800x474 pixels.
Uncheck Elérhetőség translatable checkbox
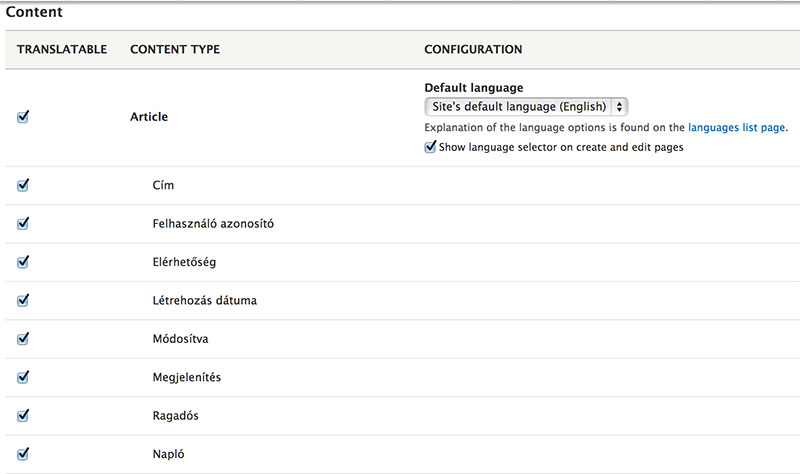pos(23,262)
